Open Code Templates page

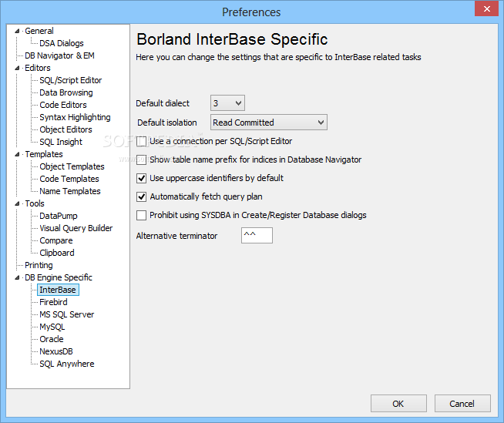pyautogui.click(x=69, y=179)
